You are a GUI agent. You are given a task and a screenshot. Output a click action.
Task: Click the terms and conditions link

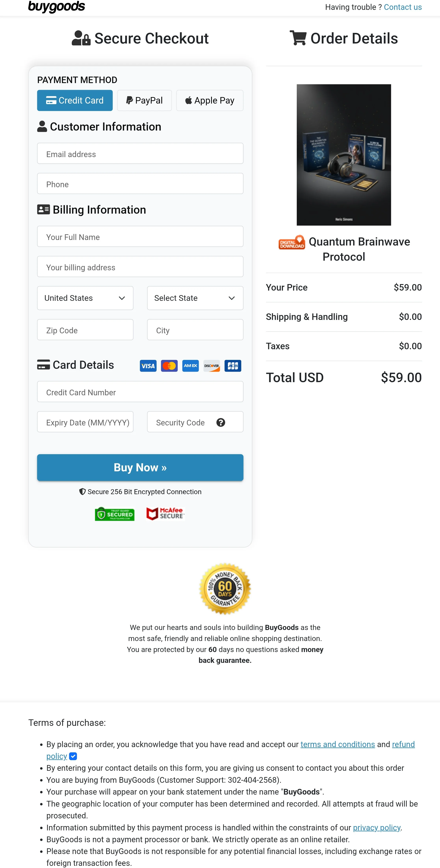point(337,744)
